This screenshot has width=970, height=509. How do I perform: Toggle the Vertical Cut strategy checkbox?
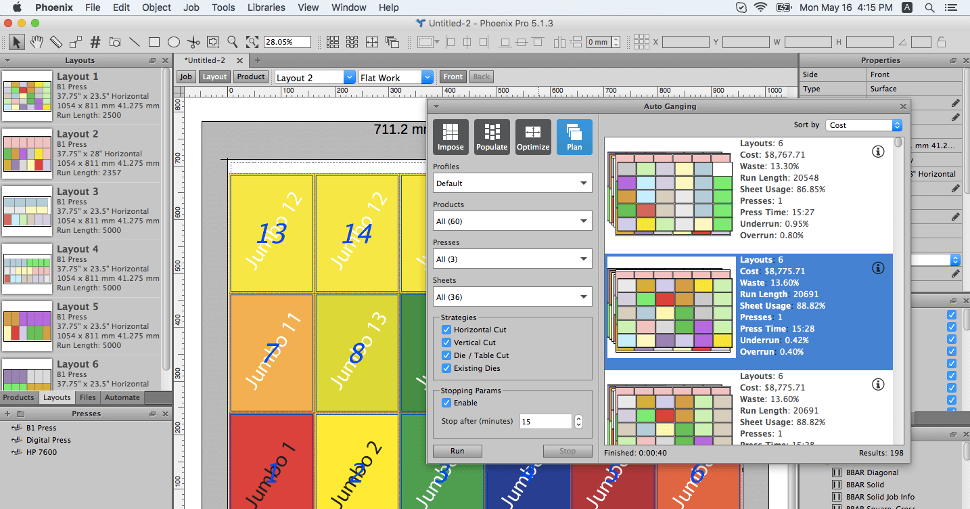pyautogui.click(x=446, y=342)
